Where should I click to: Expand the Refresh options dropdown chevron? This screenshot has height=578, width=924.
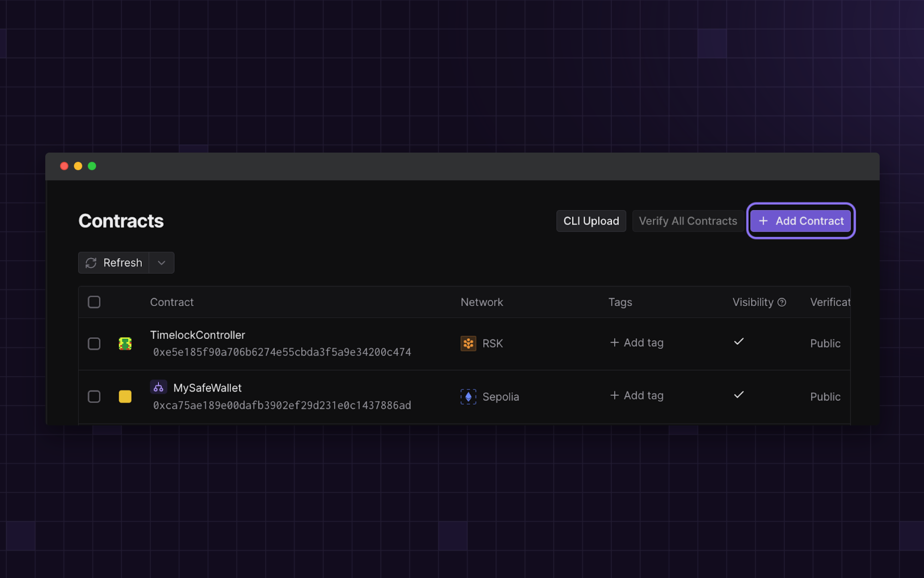[161, 263]
